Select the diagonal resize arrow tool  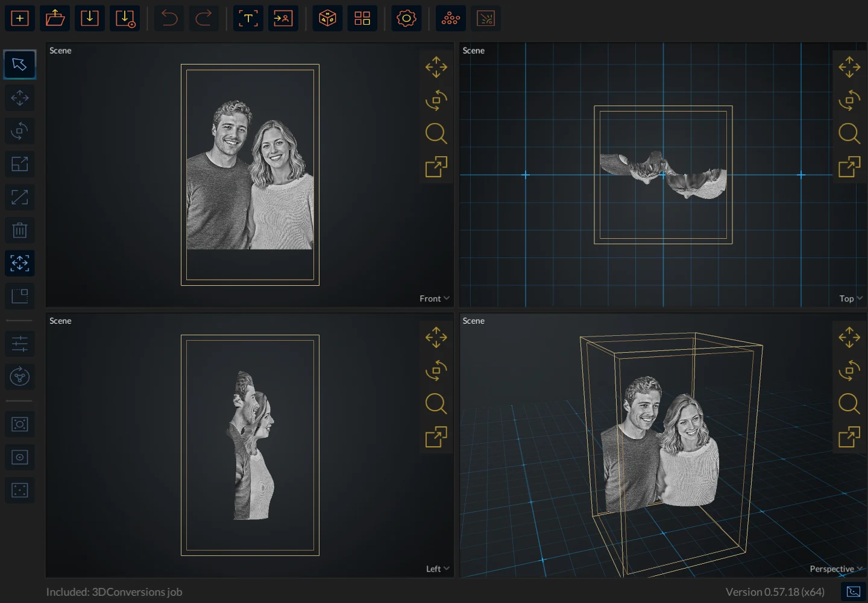pyautogui.click(x=20, y=197)
